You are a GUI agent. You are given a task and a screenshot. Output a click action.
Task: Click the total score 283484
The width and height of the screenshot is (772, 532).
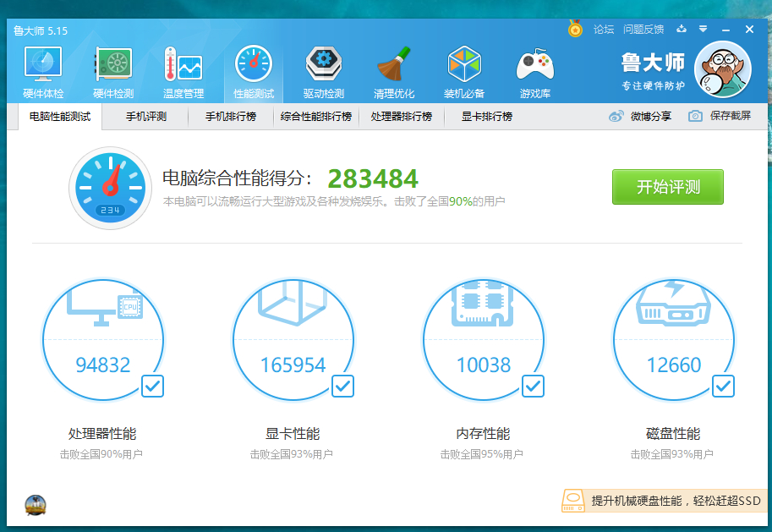pos(373,178)
